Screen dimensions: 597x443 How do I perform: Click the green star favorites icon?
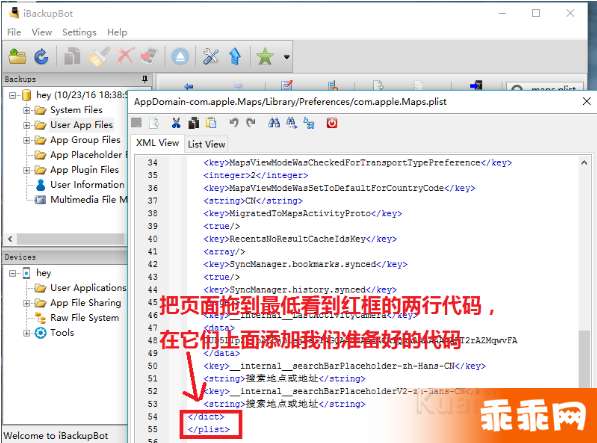click(265, 57)
